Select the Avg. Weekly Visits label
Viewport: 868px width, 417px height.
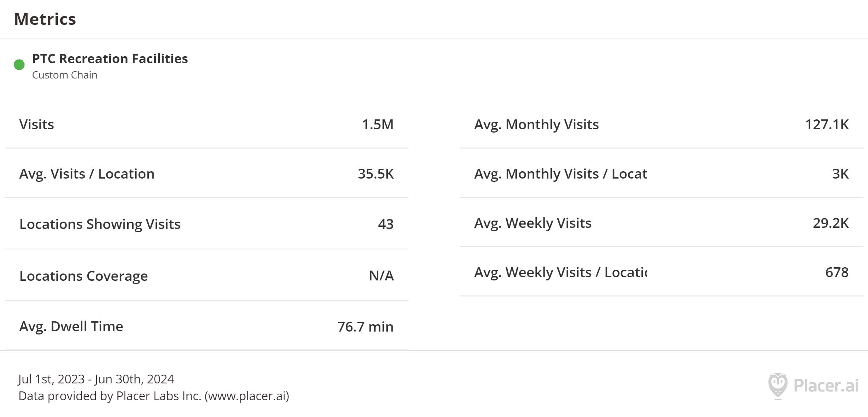(532, 223)
